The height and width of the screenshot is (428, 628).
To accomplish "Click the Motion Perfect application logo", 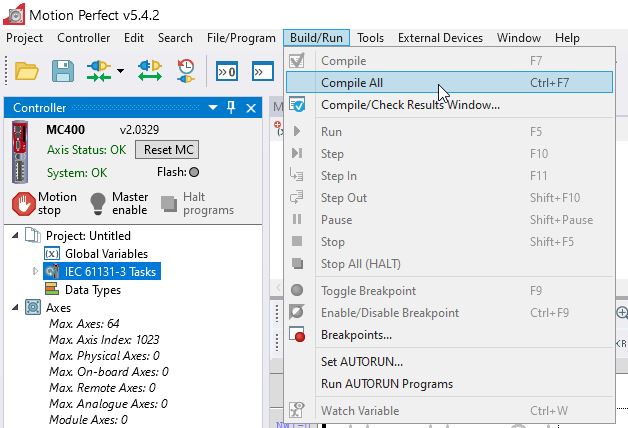I will point(14,15).
